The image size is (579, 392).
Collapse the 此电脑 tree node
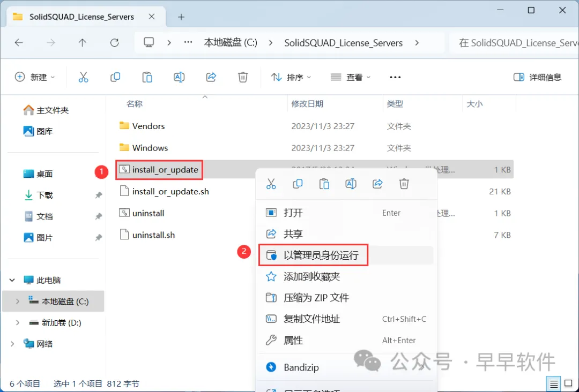[x=12, y=280]
